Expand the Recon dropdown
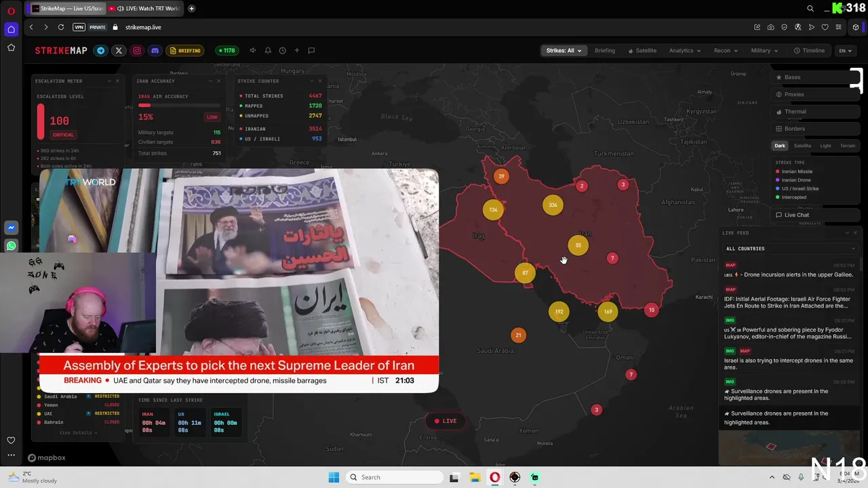This screenshot has width=868, height=488. 726,50
